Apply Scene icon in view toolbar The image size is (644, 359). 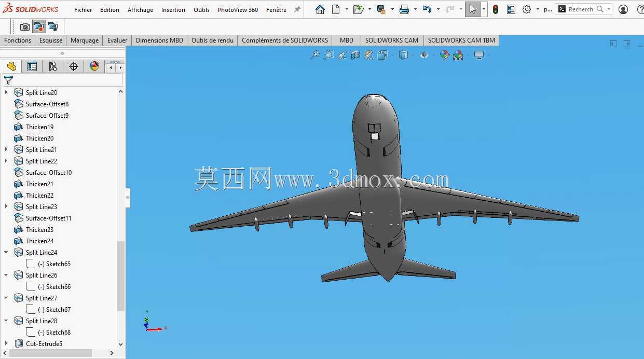[x=458, y=55]
